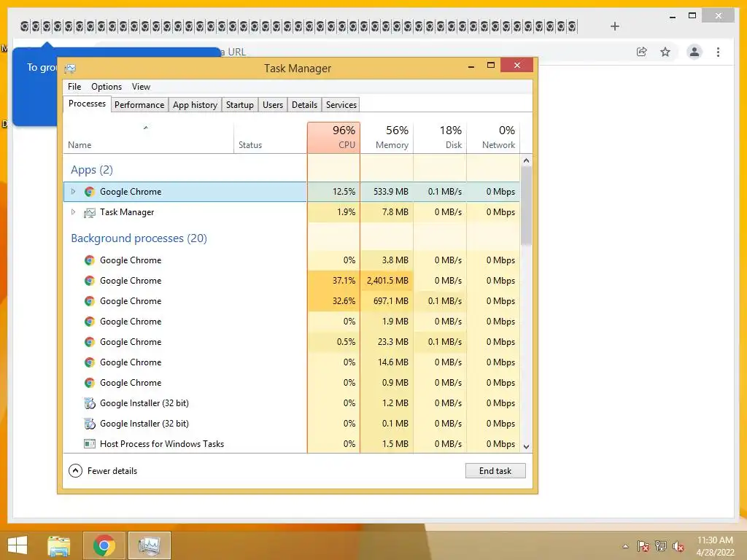
Task: Select Chrome process using 697.1 MB memory
Action: point(292,301)
